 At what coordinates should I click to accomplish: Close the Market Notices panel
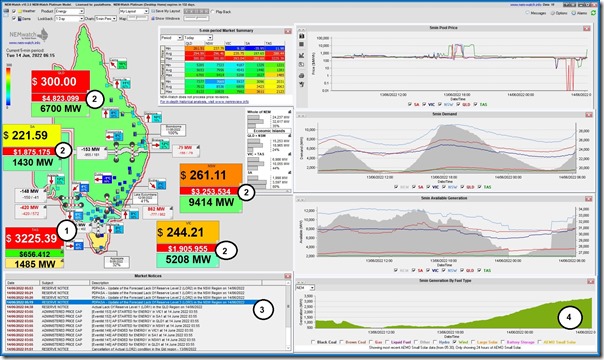coord(287,276)
